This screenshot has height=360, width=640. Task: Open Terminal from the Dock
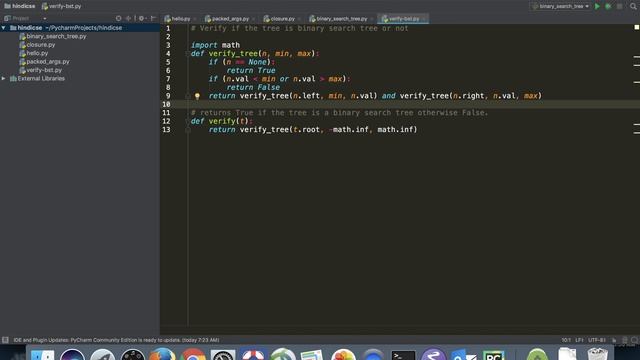(403, 355)
